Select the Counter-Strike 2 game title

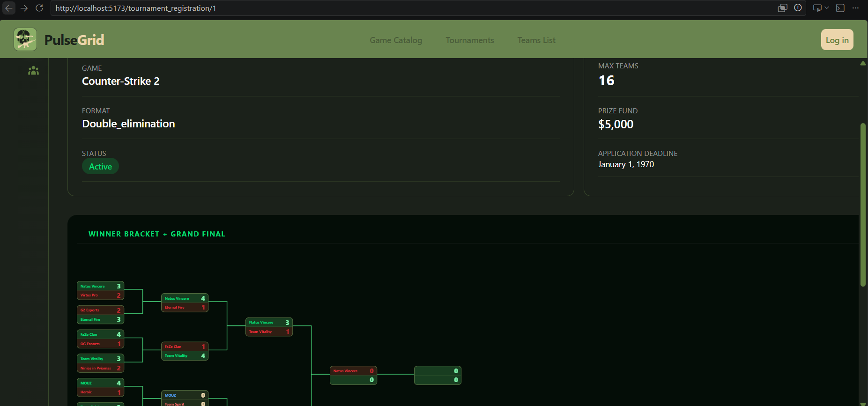pos(121,81)
